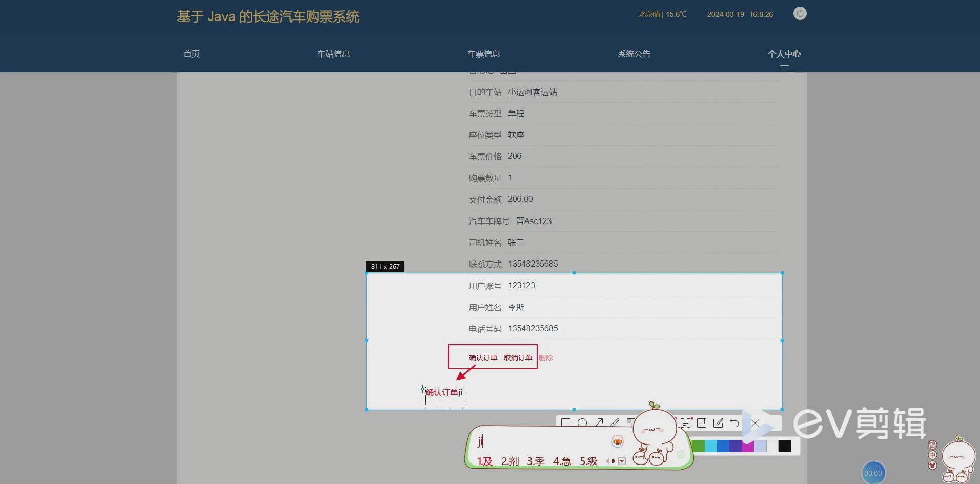Click the 确认订单 confirm order link
The height and width of the screenshot is (484, 980).
tap(482, 357)
